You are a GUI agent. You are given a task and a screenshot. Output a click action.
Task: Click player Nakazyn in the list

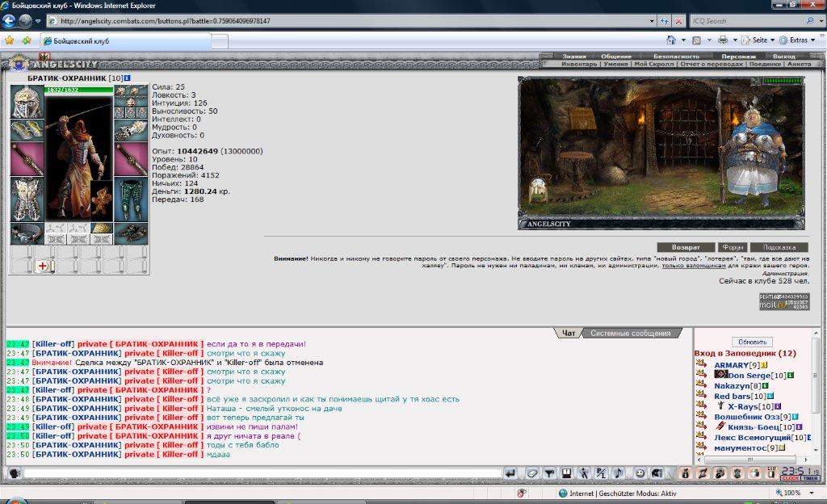733,386
